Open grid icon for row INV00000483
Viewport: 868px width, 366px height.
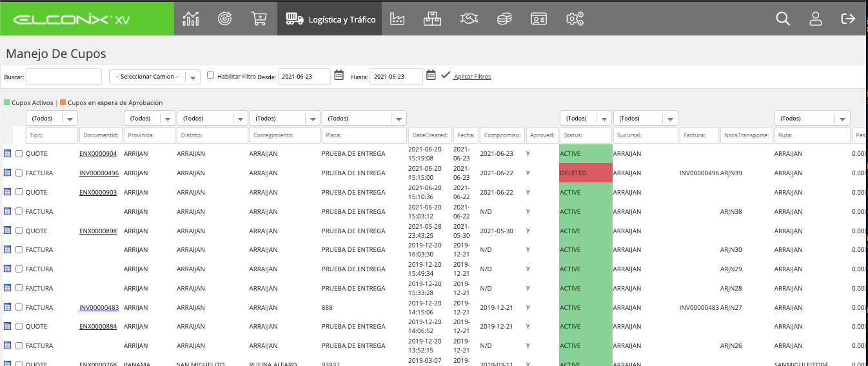8,307
